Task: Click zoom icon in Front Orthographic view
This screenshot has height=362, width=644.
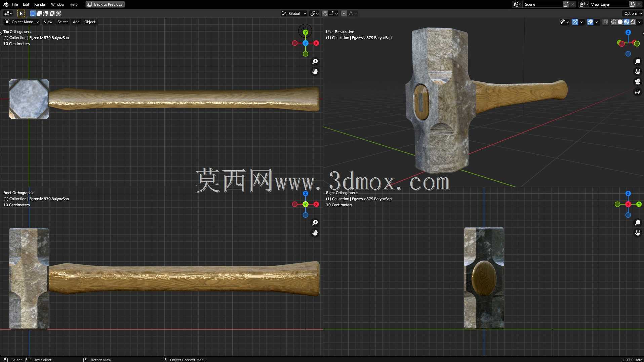Action: click(315, 223)
